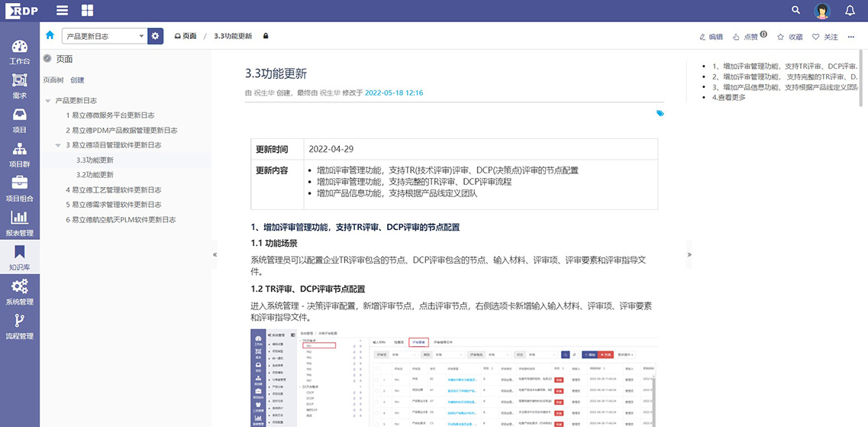This screenshot has width=868, height=427.
Task: Switch to the 页面树 tab
Action: [x=53, y=79]
